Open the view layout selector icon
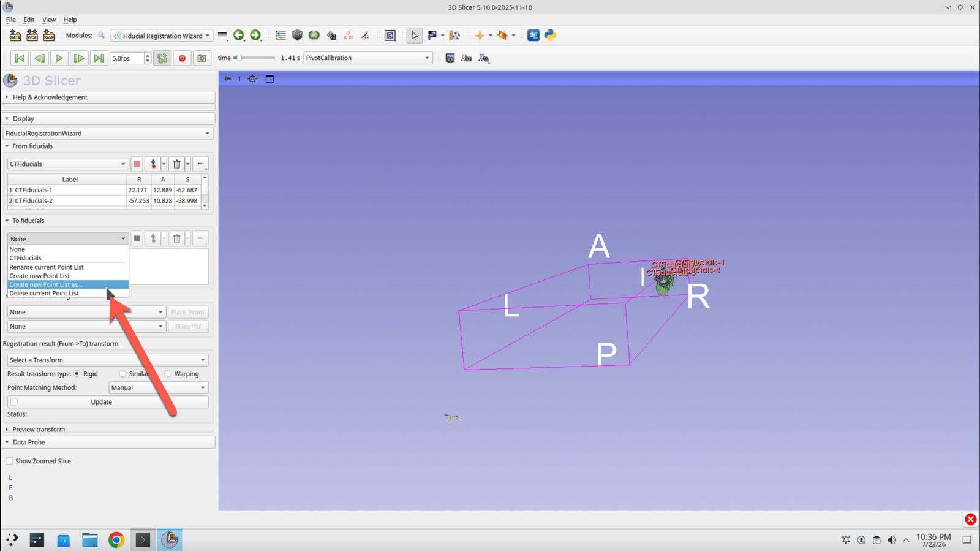The height and width of the screenshot is (551, 980). (390, 36)
